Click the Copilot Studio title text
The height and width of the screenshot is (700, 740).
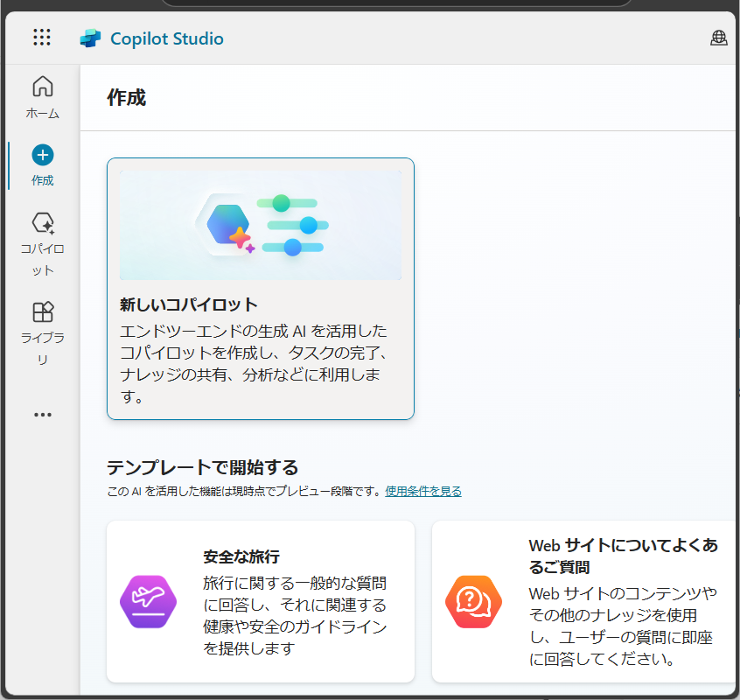166,38
